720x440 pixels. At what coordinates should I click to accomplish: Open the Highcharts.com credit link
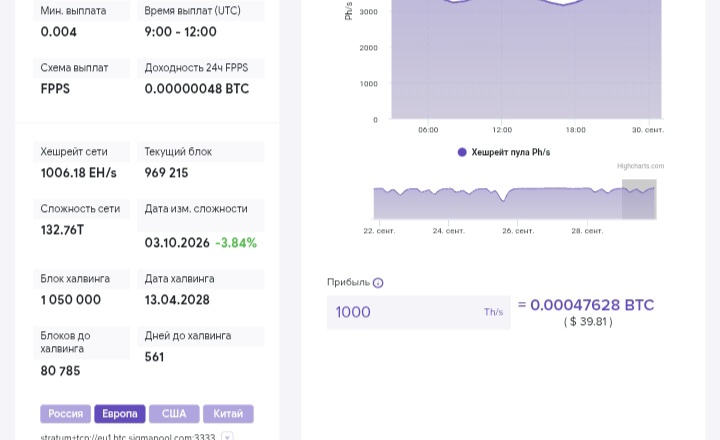(x=641, y=166)
